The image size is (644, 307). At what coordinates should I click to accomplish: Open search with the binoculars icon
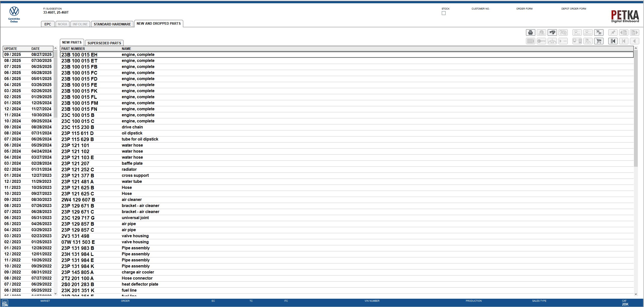click(x=552, y=32)
